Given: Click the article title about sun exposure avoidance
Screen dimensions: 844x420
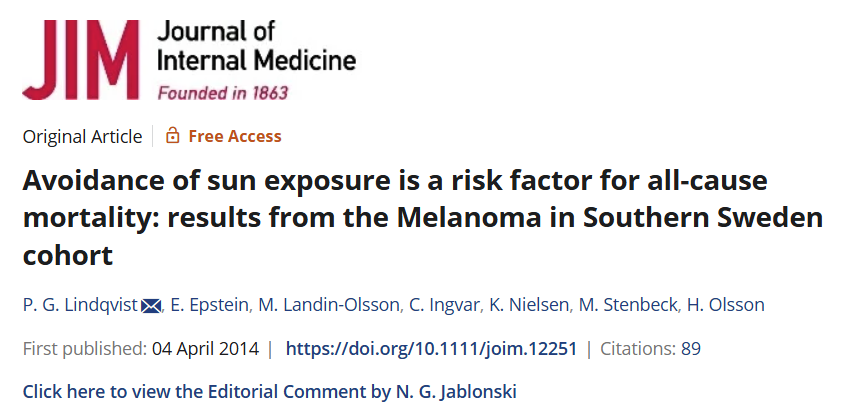Looking at the screenshot, I should (x=420, y=216).
